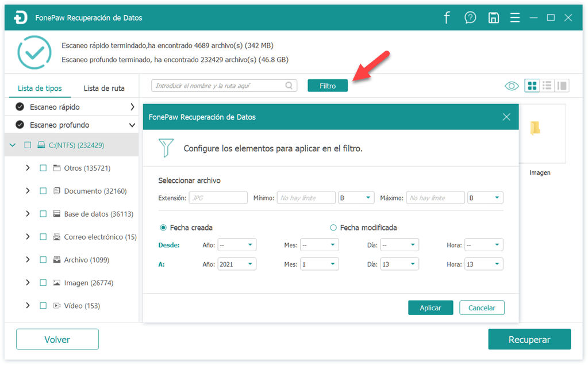Switch to grid thumbnail view
The width and height of the screenshot is (588, 365).
pyautogui.click(x=532, y=86)
